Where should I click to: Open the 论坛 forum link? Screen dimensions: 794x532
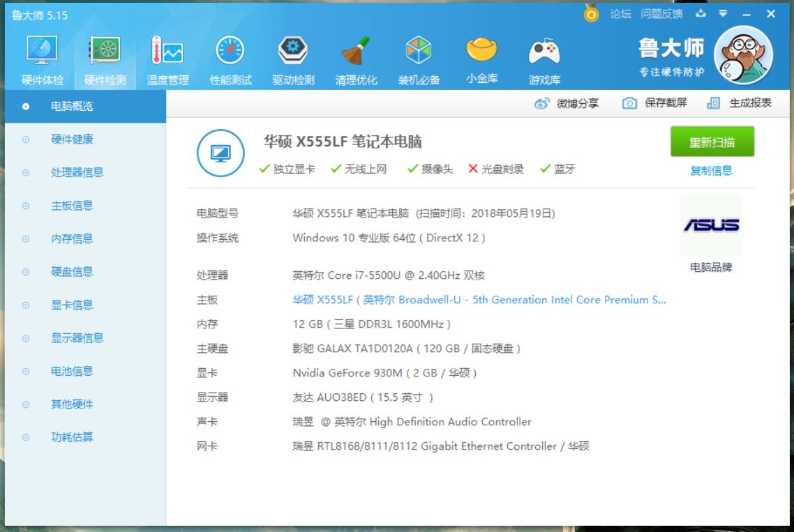pyautogui.click(x=620, y=14)
